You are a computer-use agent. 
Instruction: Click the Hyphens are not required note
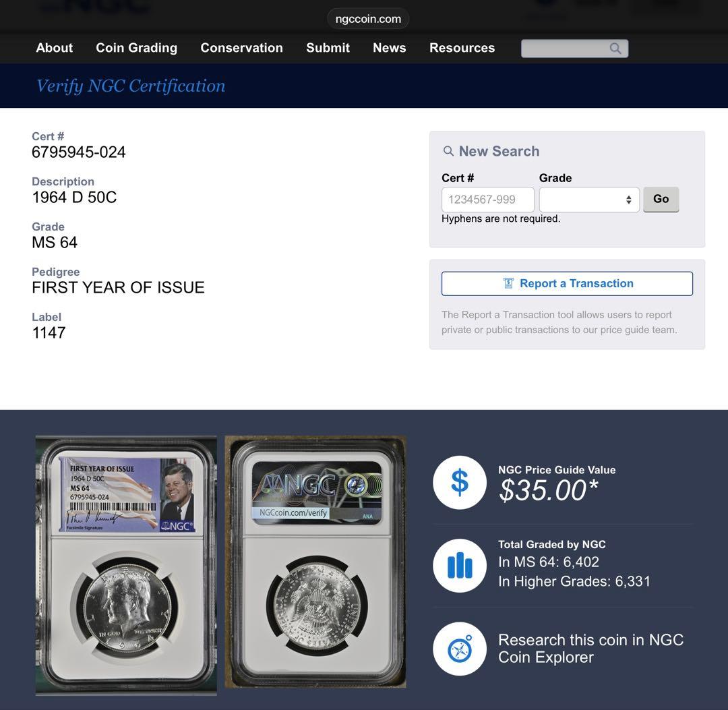click(x=500, y=218)
